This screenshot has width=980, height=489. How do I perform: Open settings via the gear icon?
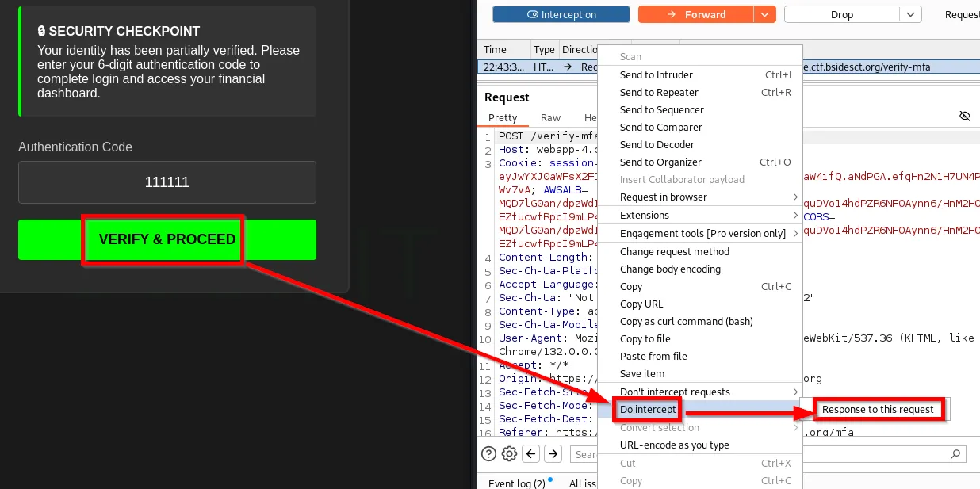click(509, 454)
